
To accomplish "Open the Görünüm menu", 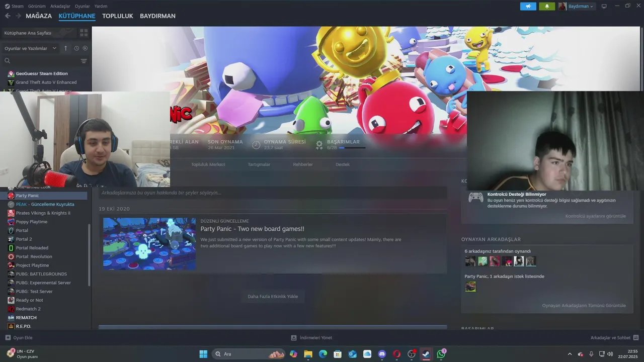I will tap(37, 6).
